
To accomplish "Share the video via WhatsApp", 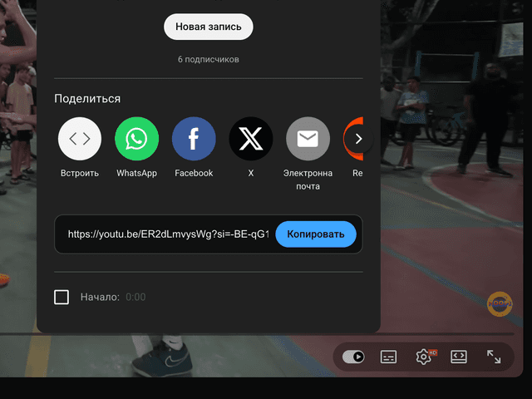I will (x=136, y=139).
